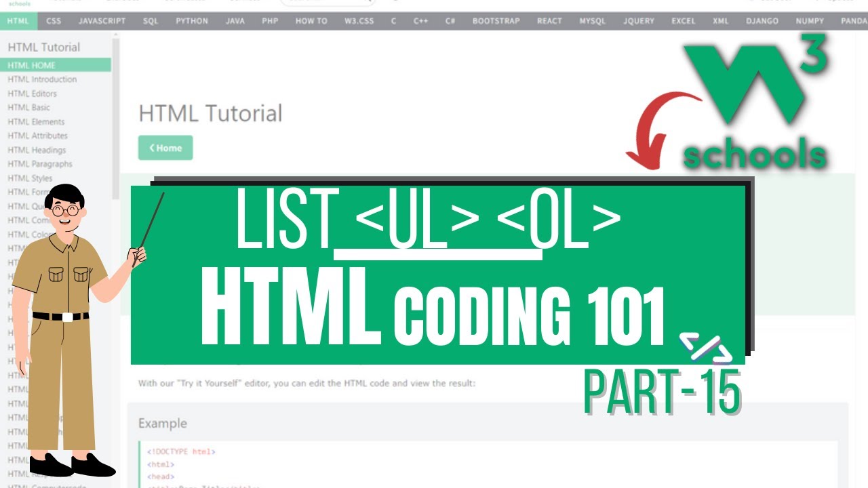This screenshot has width=868, height=488.
Task: Go to the MYSQL tab
Action: point(592,21)
